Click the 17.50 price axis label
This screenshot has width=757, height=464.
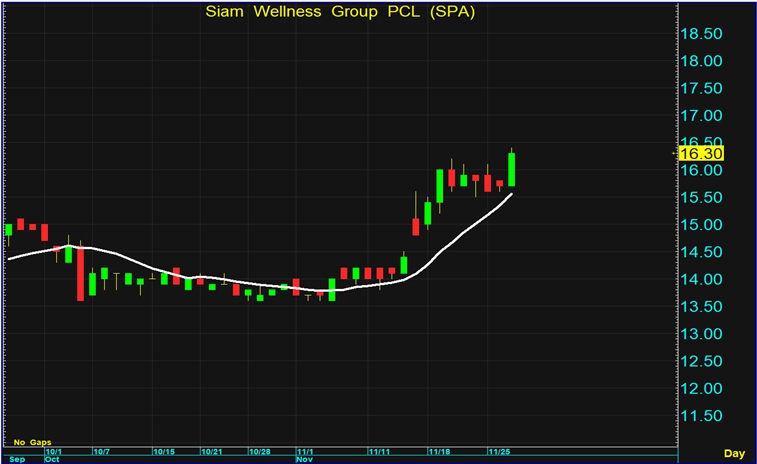[701, 88]
